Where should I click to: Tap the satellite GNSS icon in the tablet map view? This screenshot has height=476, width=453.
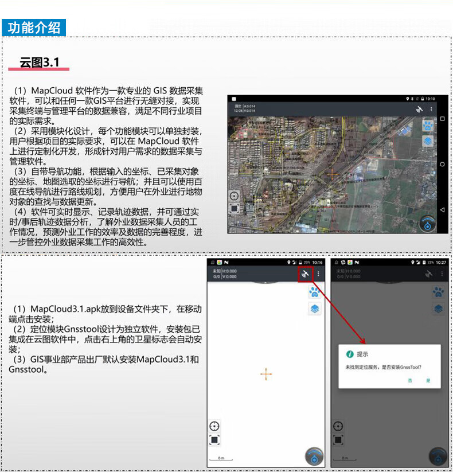[x=420, y=110]
